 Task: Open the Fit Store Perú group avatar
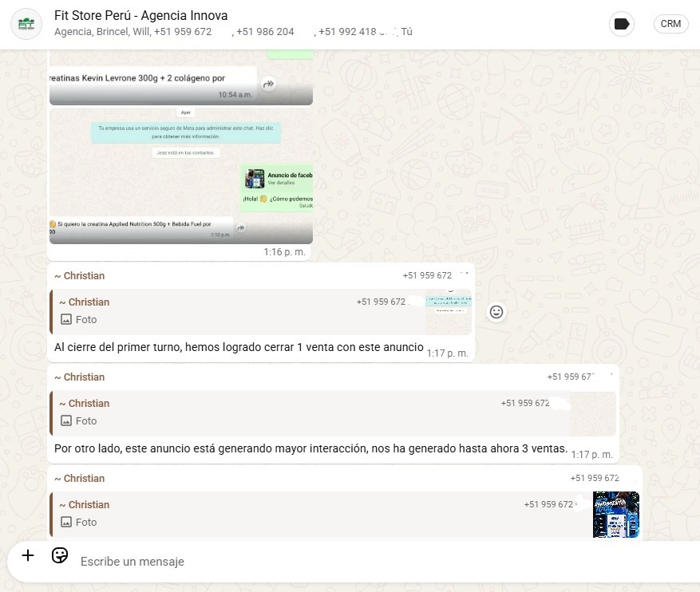[x=26, y=24]
